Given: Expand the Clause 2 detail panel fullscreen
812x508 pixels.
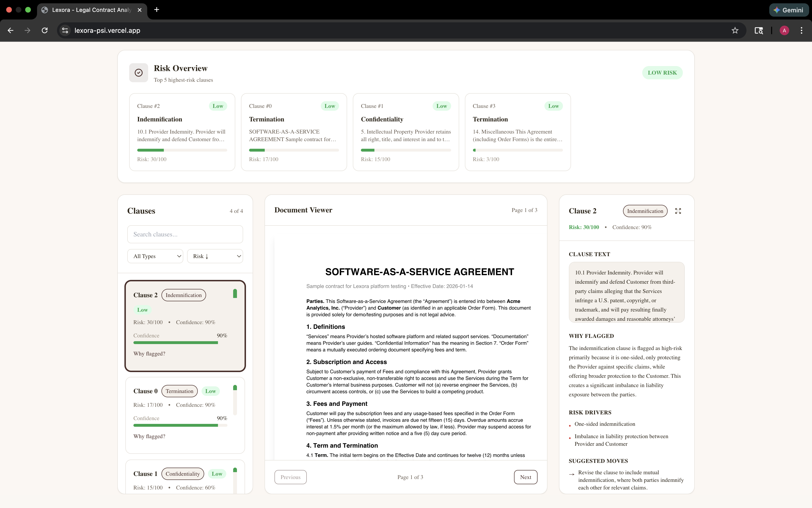Looking at the screenshot, I should click(x=678, y=211).
